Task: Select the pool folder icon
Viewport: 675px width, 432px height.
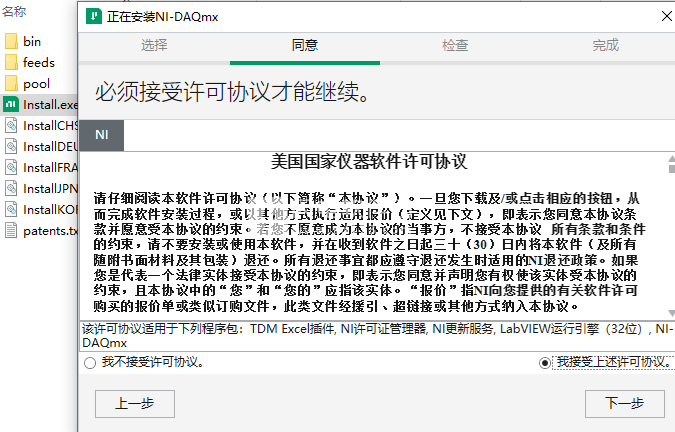Action: tap(11, 84)
